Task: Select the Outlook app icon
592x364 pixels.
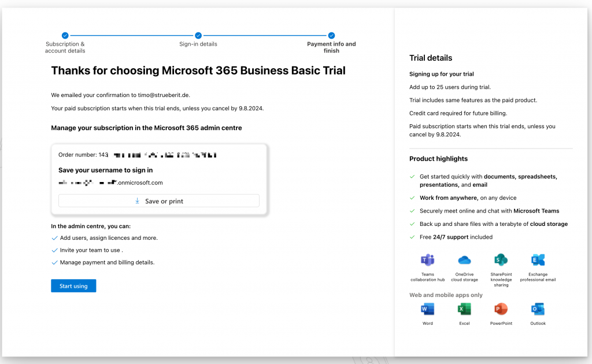Action: click(538, 309)
